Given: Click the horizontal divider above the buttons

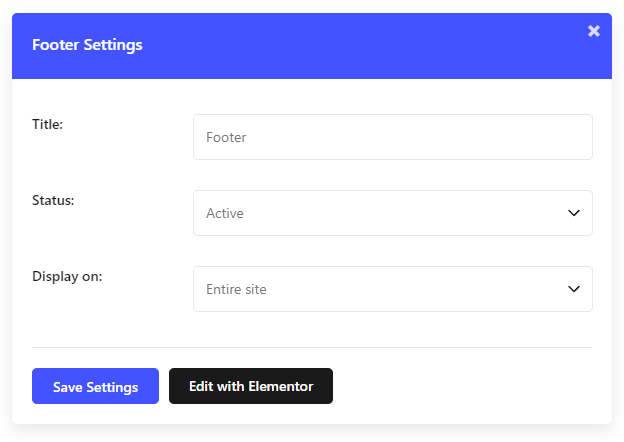Looking at the screenshot, I should (x=312, y=347).
